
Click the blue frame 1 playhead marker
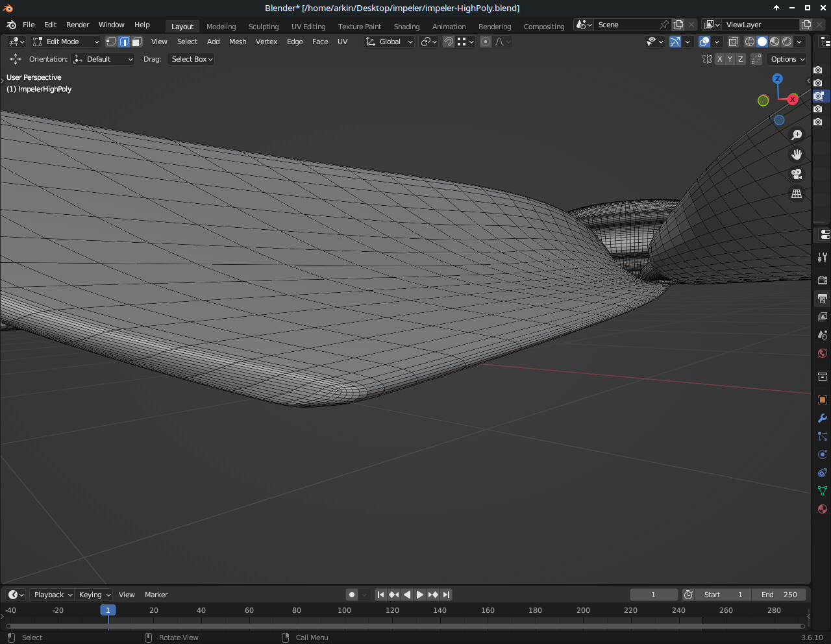pyautogui.click(x=108, y=610)
